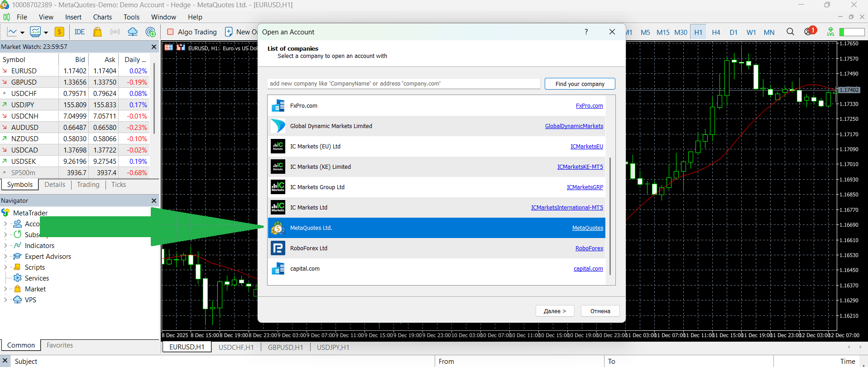This screenshot has width=868, height=367.
Task: Click the gold dollar-sign toolbar icon
Action: [59, 32]
